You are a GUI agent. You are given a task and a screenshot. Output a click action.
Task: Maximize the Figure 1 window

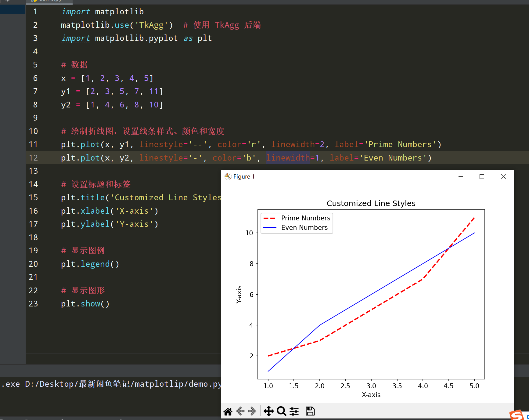pos(482,176)
